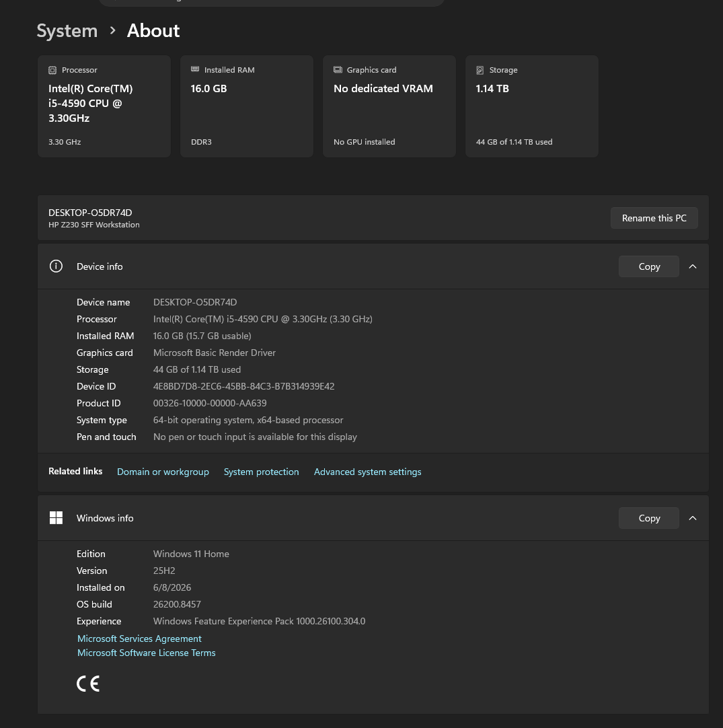Open Domain or workgroup link
Image resolution: width=723 pixels, height=728 pixels.
pyautogui.click(x=163, y=472)
